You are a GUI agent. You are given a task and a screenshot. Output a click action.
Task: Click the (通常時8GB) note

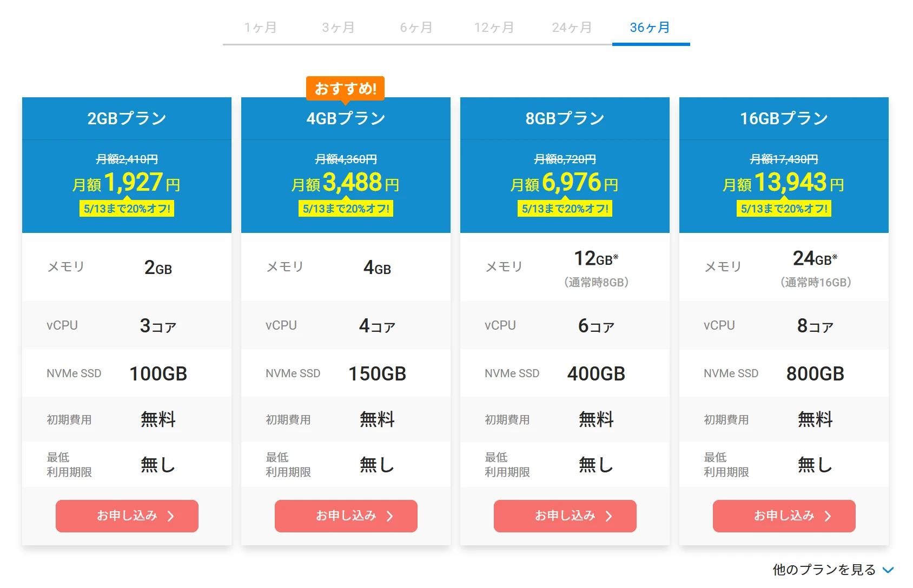pos(596,282)
